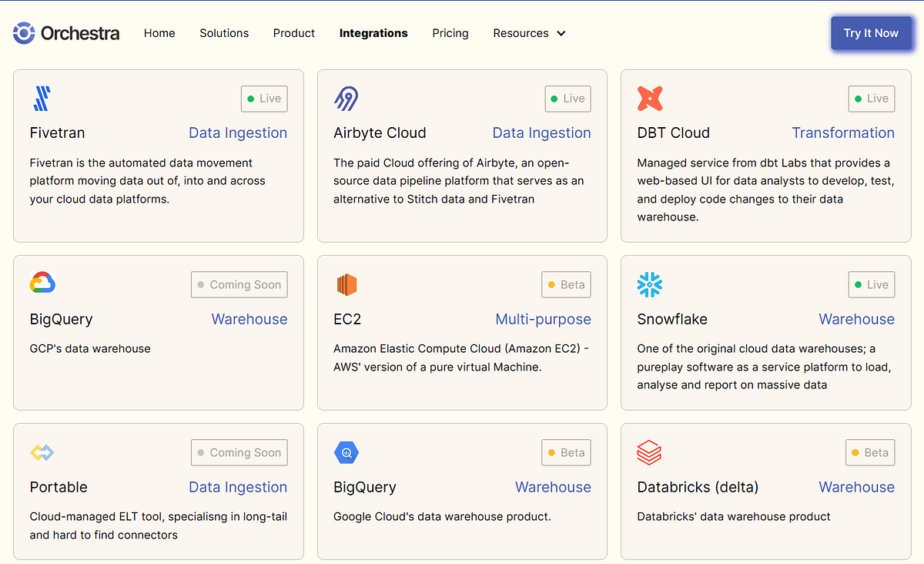The width and height of the screenshot is (924, 564).
Task: Open the Snowflake integration card
Action: click(x=765, y=332)
